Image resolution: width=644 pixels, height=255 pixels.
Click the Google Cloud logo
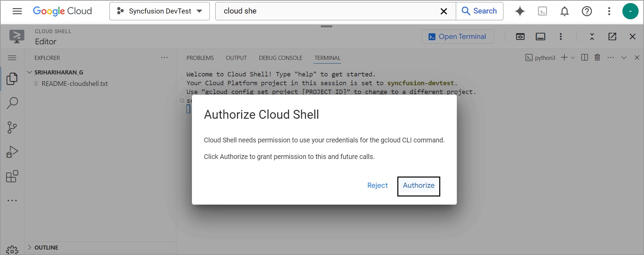pos(63,11)
